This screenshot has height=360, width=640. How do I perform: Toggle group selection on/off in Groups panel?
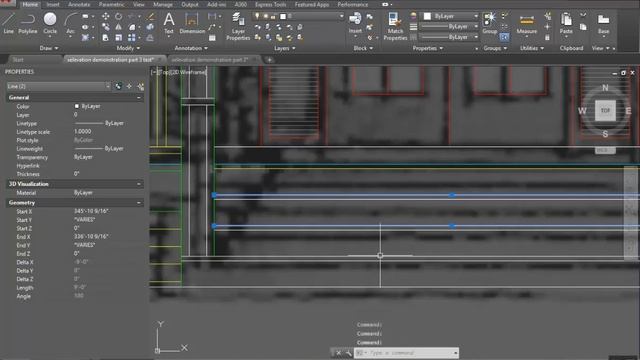click(504, 38)
